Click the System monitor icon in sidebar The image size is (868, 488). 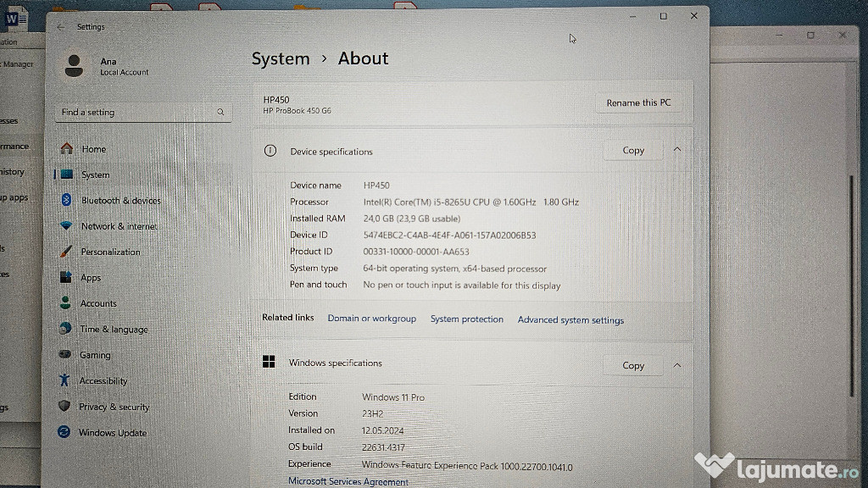[67, 175]
